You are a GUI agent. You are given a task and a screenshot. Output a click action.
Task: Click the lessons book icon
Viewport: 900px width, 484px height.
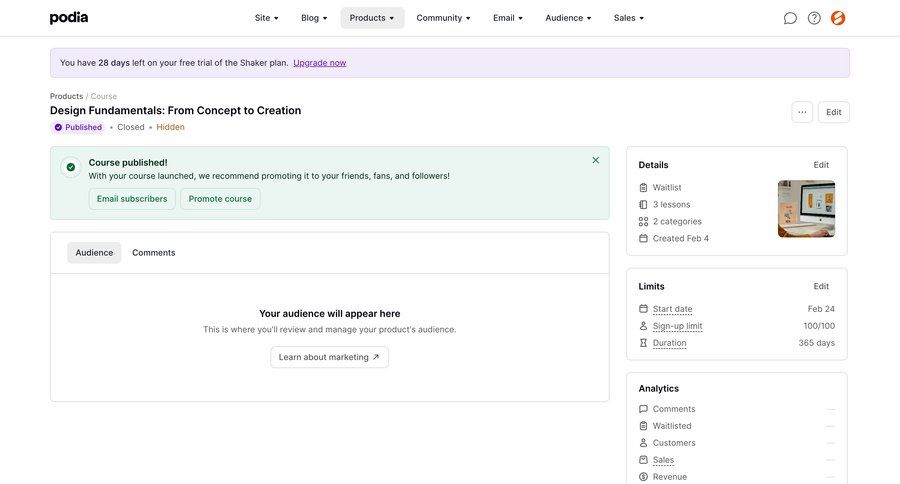tap(643, 204)
